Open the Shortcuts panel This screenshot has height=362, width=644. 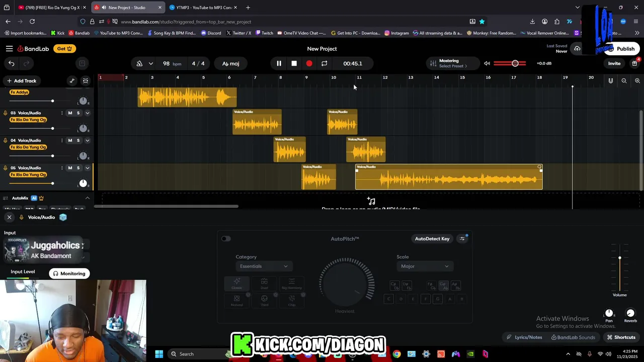[621, 337]
